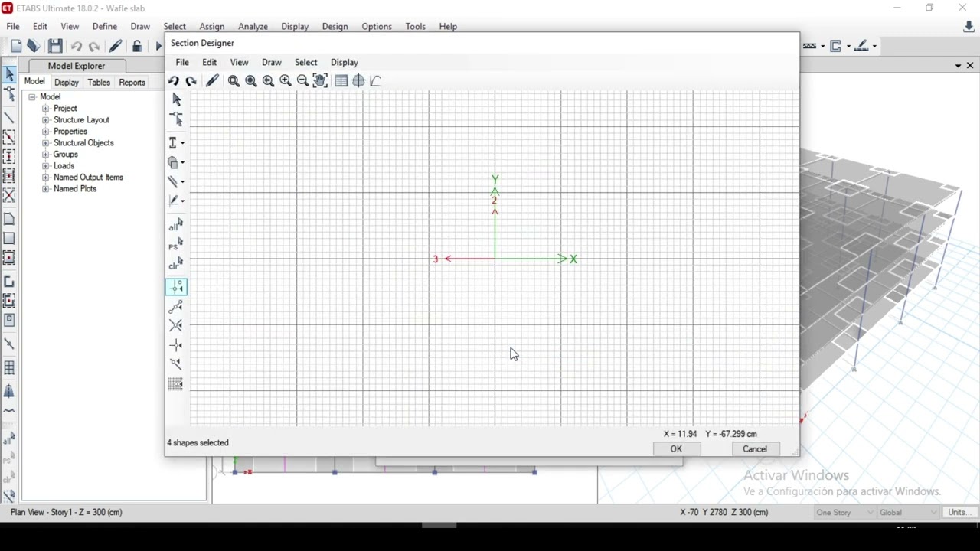980x551 pixels.
Task: Open the Section Designer Select menu
Action: (x=305, y=62)
